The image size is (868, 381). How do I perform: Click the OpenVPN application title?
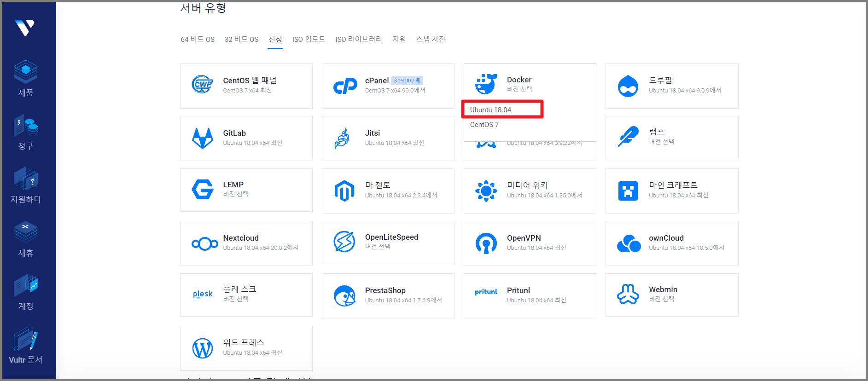[x=524, y=238]
